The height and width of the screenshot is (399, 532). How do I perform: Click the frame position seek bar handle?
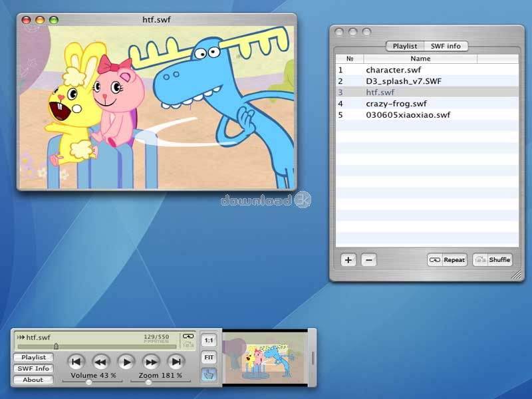[56, 346]
